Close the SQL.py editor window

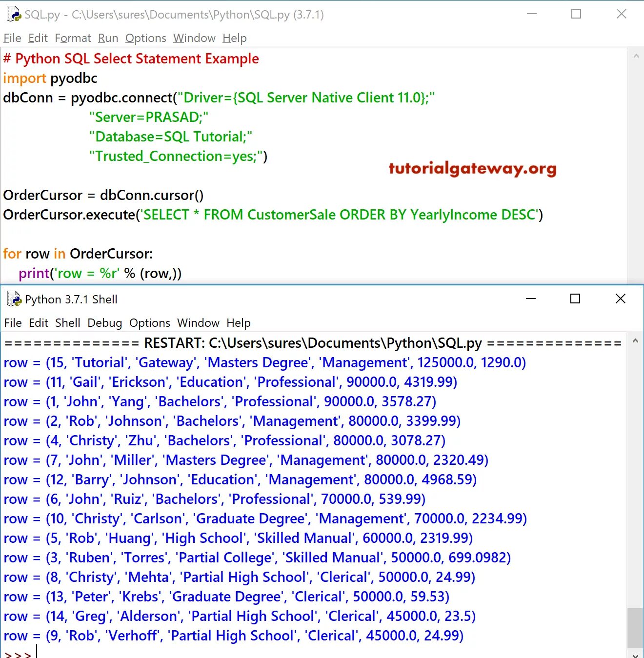tap(621, 14)
